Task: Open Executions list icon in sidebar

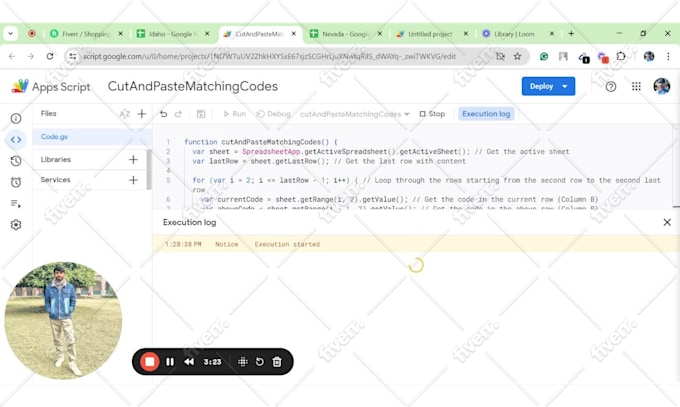Action: click(x=16, y=204)
